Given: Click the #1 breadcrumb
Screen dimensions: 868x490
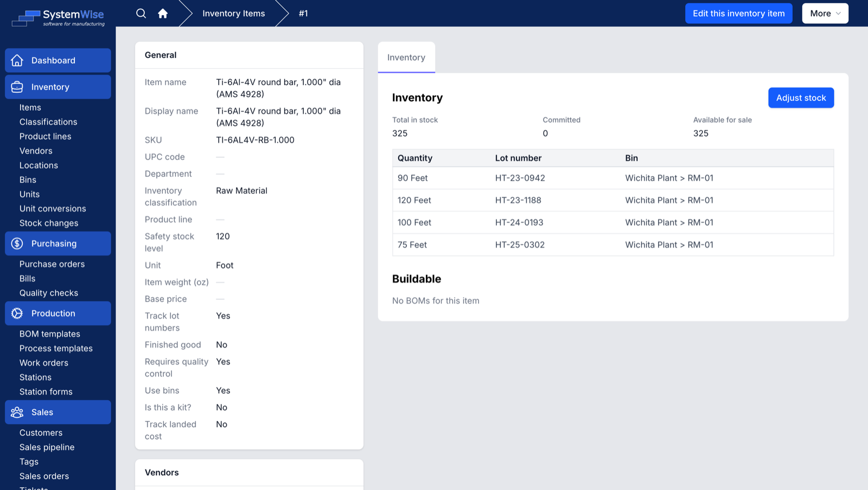Looking at the screenshot, I should [303, 14].
